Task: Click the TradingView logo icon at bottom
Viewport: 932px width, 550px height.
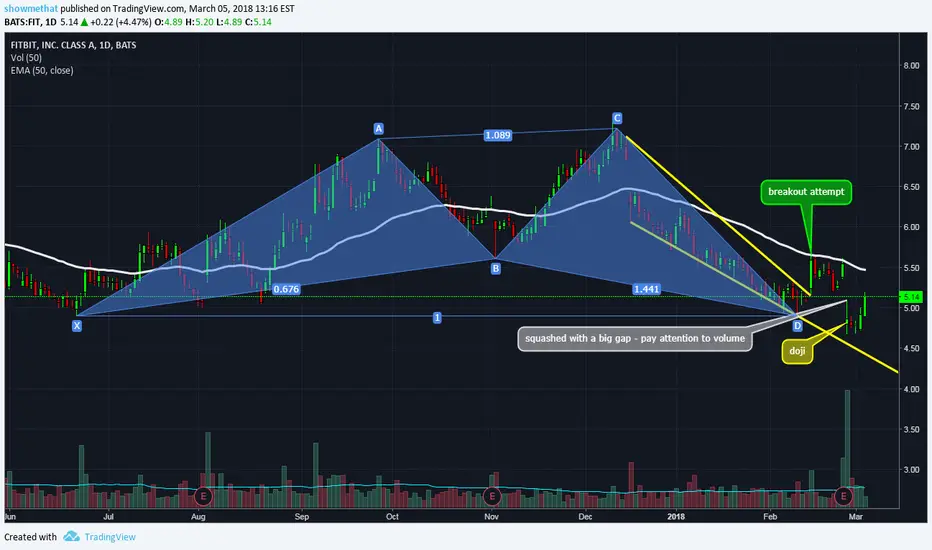Action: coord(71,536)
